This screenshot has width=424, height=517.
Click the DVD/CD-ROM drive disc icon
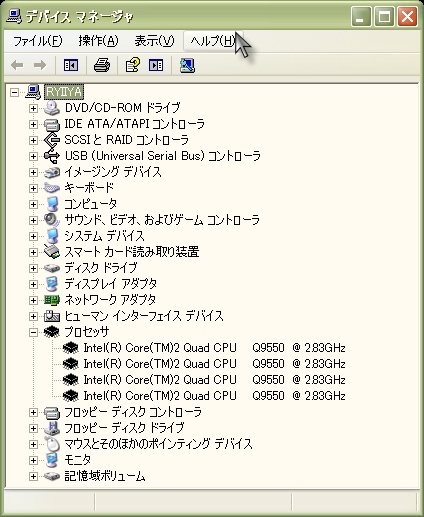[52, 108]
